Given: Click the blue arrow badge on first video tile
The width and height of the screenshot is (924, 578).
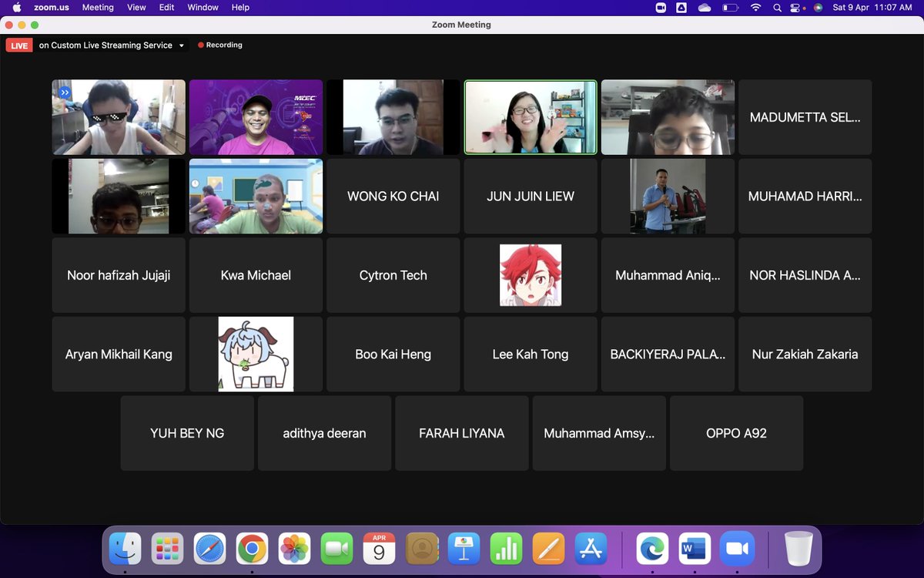Looking at the screenshot, I should [x=65, y=92].
